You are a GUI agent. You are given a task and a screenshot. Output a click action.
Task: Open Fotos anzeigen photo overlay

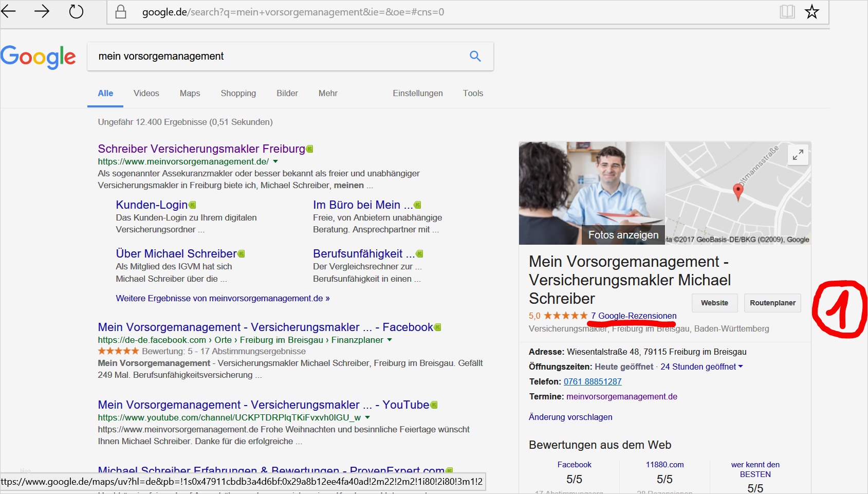coord(623,235)
